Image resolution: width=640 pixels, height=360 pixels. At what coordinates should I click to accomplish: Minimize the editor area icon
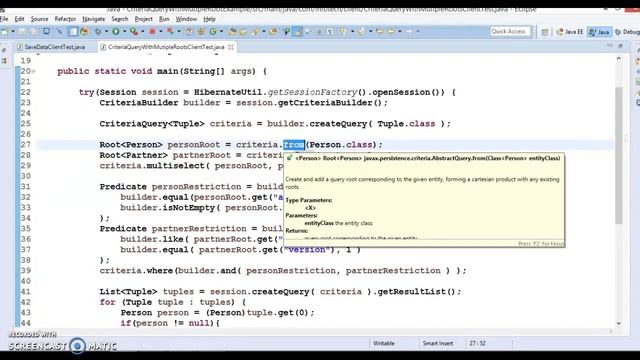click(x=610, y=46)
